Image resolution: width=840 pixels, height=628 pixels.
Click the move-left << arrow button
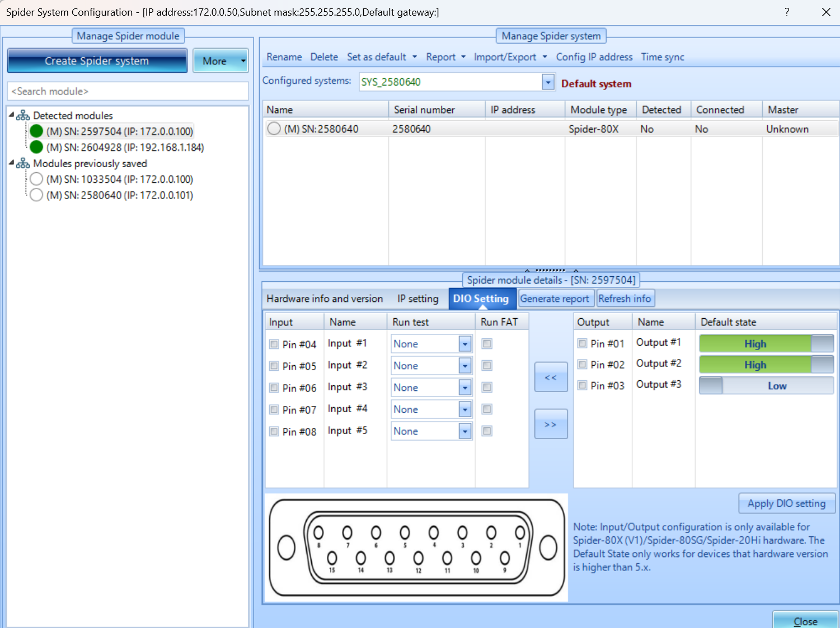[x=551, y=377]
